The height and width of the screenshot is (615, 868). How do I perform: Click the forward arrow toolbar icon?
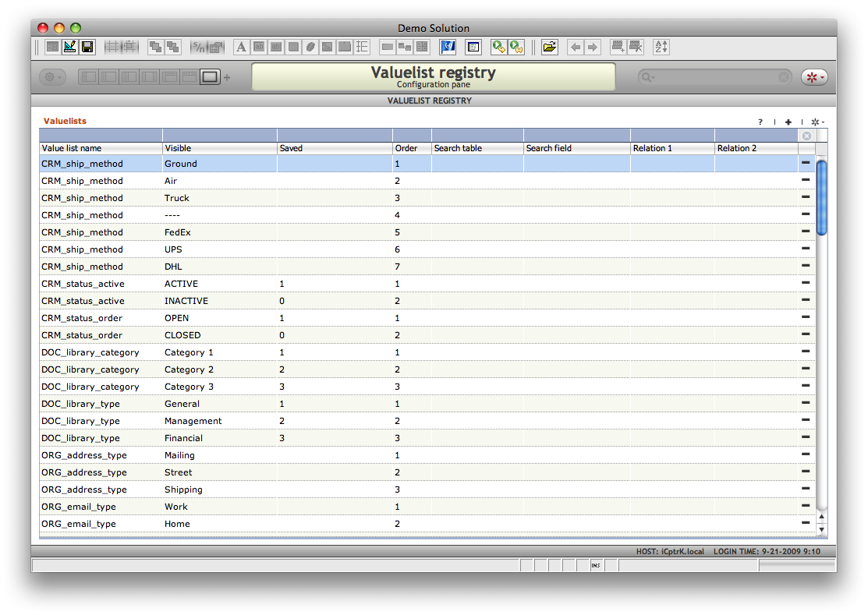tap(593, 47)
